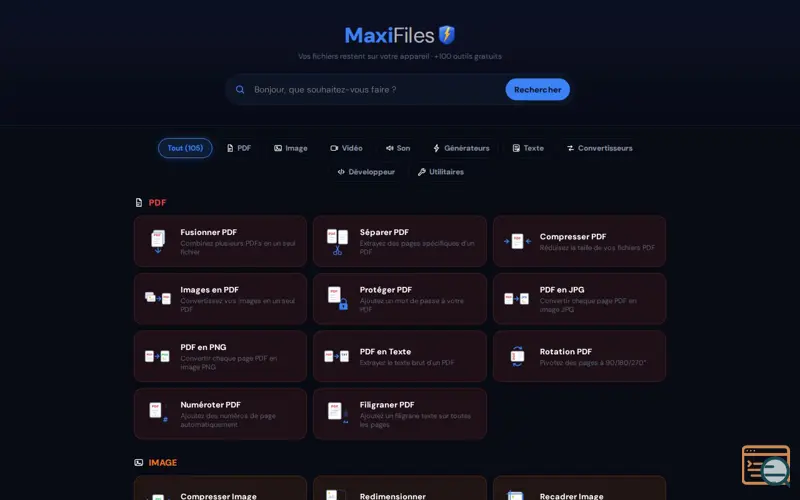This screenshot has width=800, height=500.
Task: Open the Compresser PDF tool card
Action: 580,241
